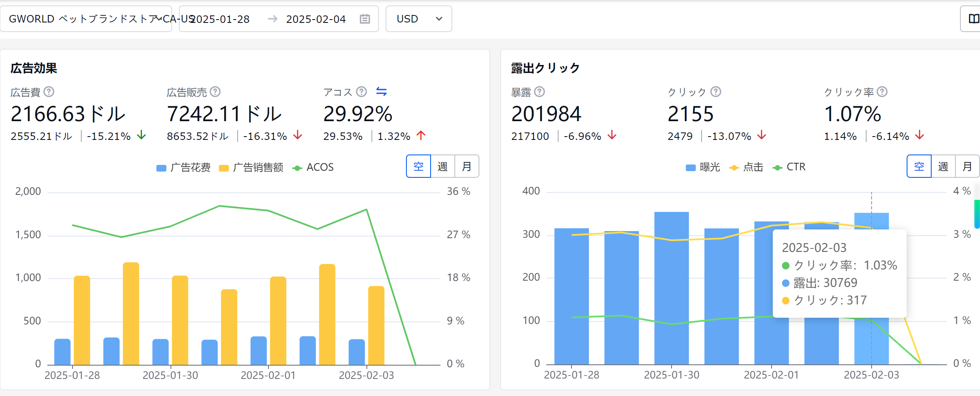Screen dimensions: 980x396
Task: Show help for アコス metric
Action: point(361,92)
